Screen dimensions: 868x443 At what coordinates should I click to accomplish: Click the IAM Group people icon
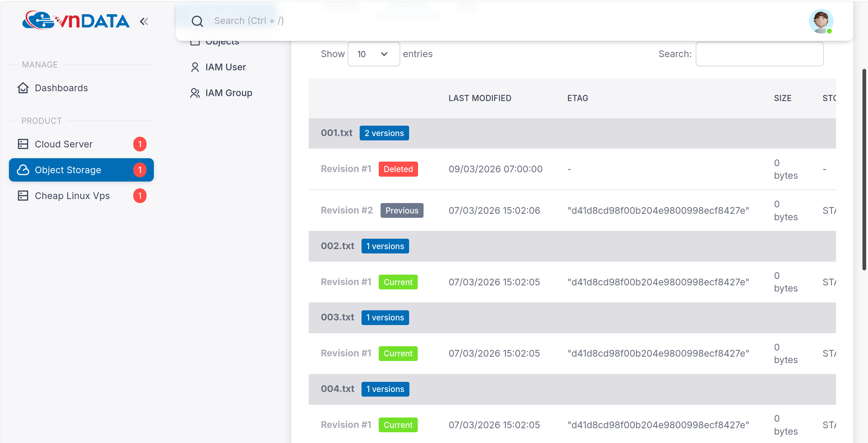click(195, 93)
